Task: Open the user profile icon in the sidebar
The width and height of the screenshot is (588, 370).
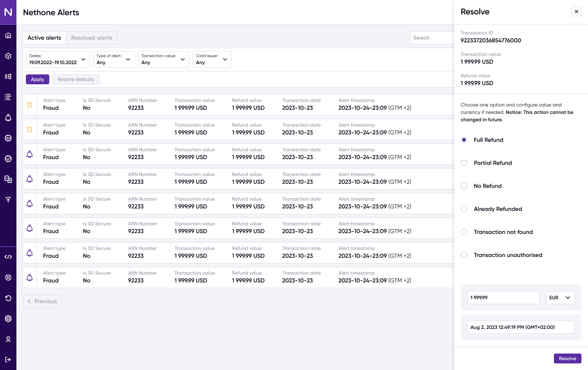Action: (x=8, y=339)
